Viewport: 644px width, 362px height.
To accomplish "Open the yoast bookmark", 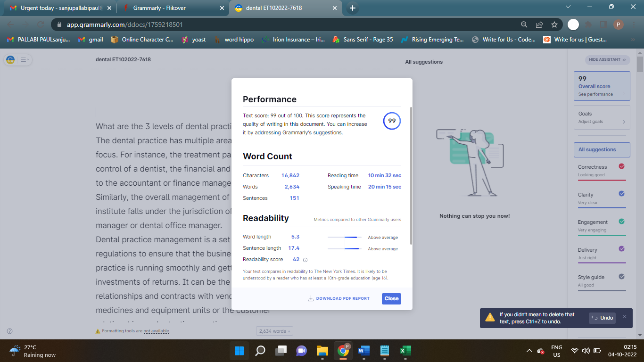I will coord(194,40).
